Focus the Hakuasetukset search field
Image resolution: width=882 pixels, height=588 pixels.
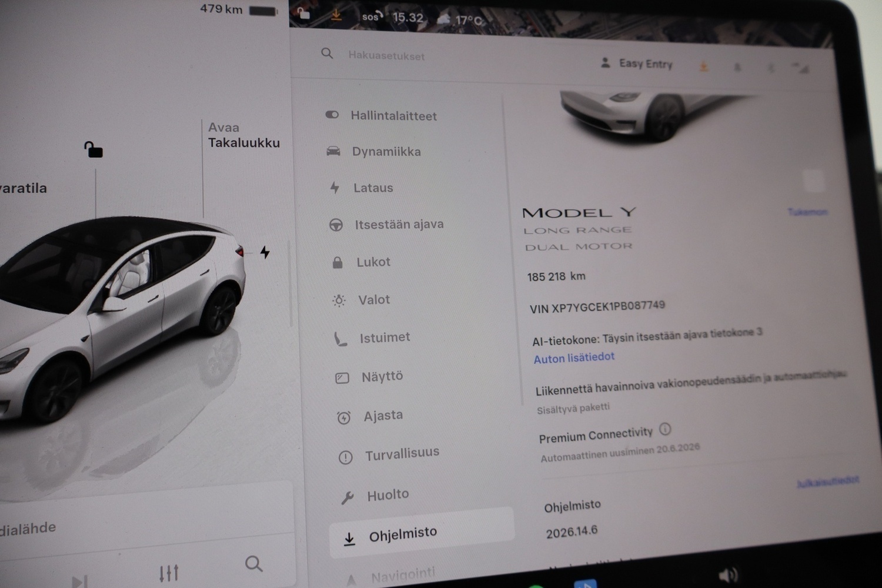click(x=386, y=55)
